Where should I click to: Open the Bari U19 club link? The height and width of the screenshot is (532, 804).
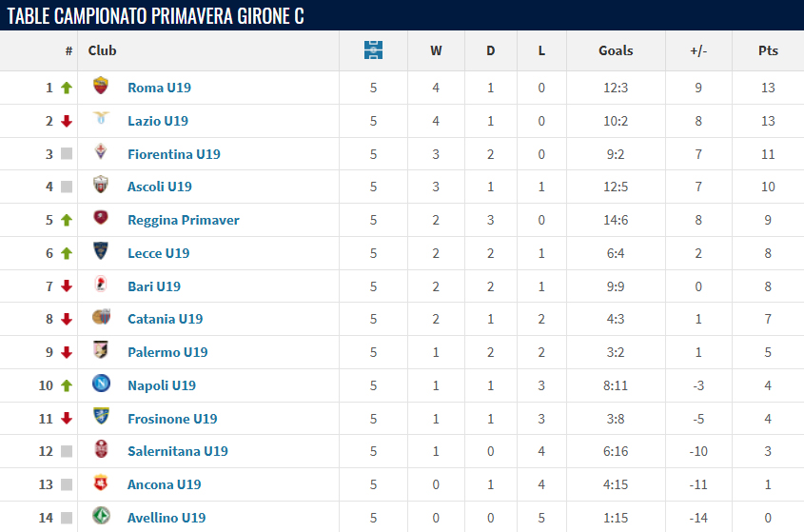pos(153,286)
